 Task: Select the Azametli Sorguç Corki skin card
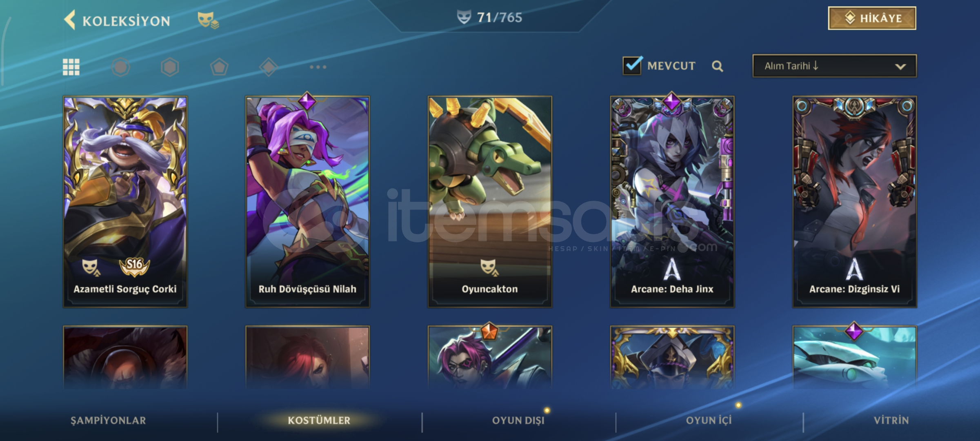tap(125, 202)
